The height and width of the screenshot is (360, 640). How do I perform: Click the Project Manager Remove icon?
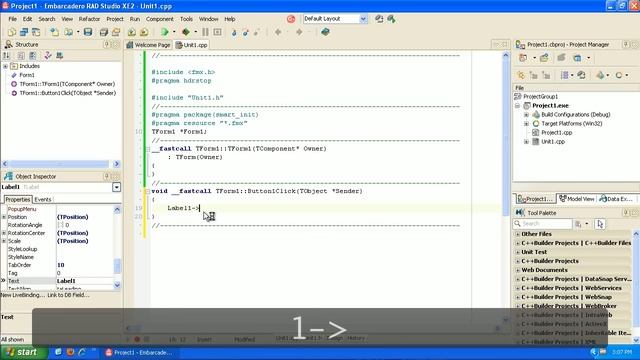click(x=561, y=58)
